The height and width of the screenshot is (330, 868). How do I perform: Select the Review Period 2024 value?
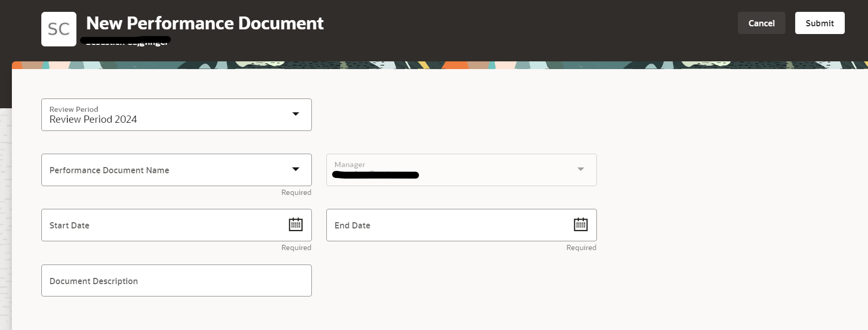pos(93,119)
